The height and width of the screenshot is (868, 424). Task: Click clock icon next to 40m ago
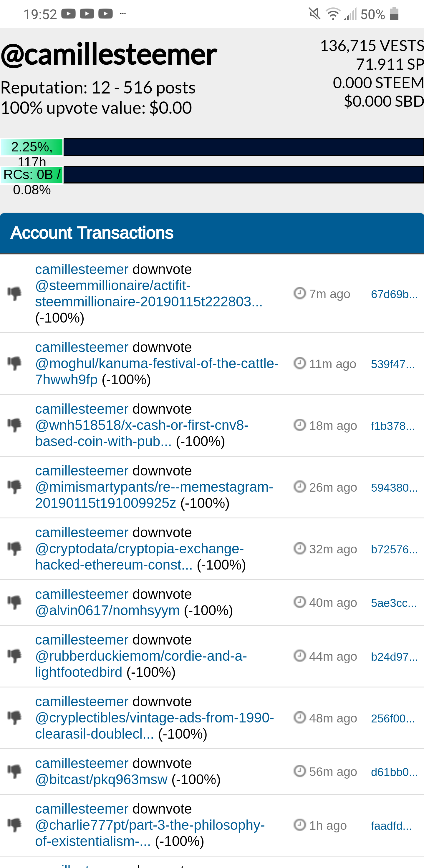(x=299, y=602)
